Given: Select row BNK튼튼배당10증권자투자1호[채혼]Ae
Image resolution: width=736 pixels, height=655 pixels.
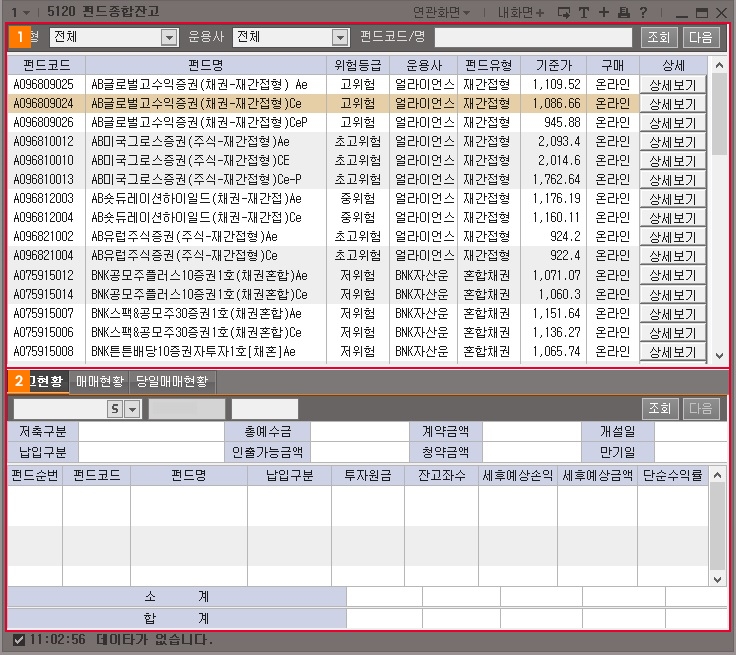Looking at the screenshot, I should pyautogui.click(x=323, y=351).
